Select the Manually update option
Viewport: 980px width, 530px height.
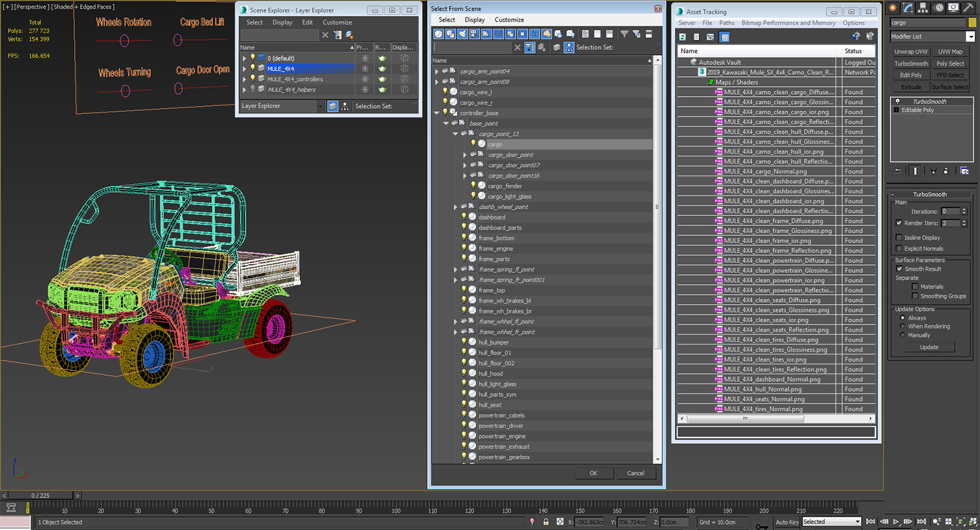(902, 335)
